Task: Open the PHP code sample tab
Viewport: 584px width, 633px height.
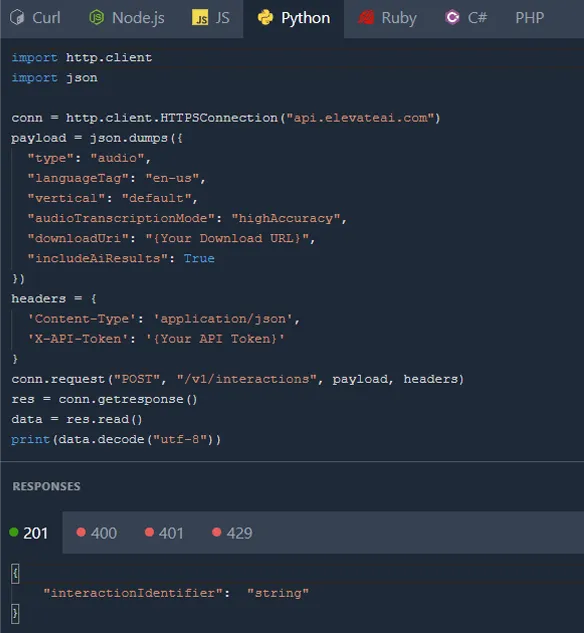Action: 530,18
